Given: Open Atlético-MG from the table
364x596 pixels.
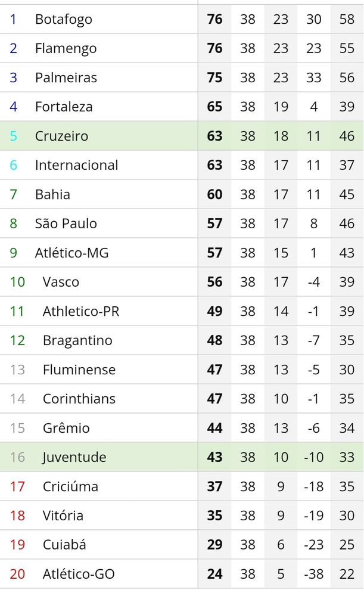Looking at the screenshot, I should tap(71, 253).
